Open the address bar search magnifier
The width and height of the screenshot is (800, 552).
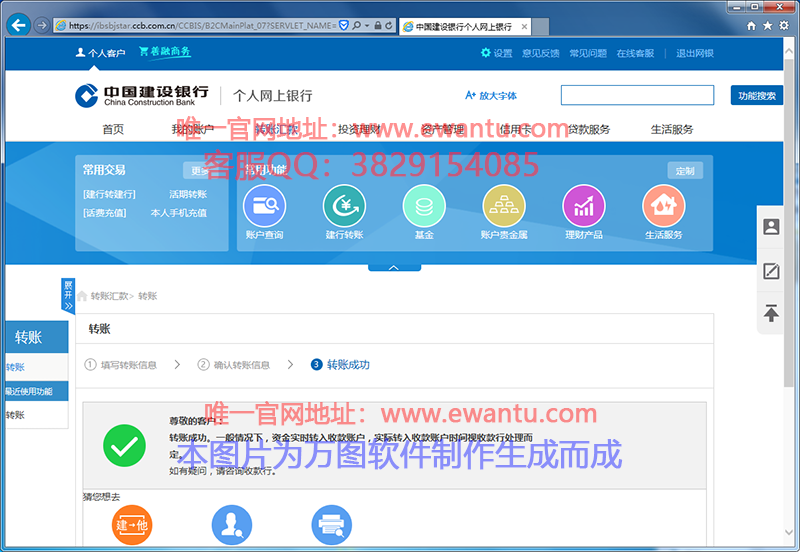click(x=357, y=25)
